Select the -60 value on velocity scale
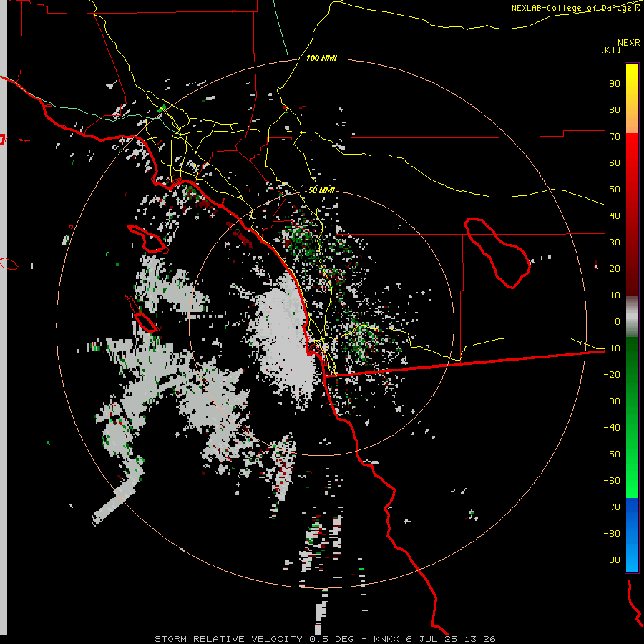The height and width of the screenshot is (644, 644). (612, 481)
